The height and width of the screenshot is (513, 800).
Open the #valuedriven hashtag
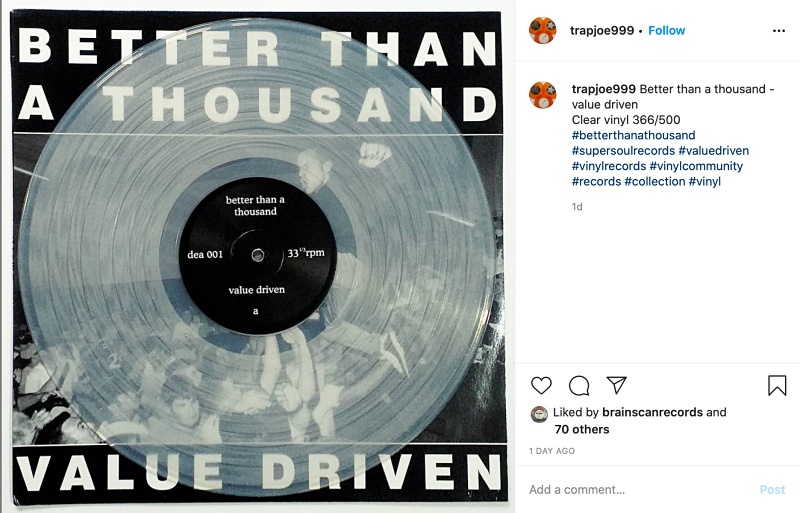713,151
